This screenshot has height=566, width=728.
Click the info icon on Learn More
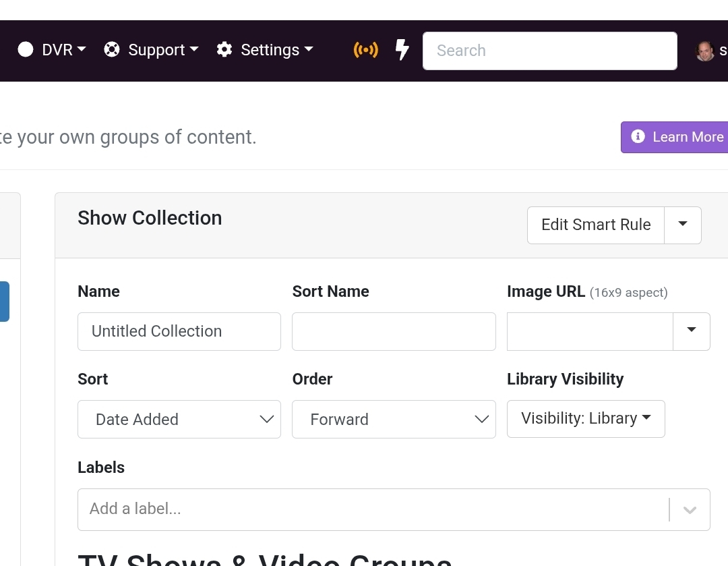point(638,137)
